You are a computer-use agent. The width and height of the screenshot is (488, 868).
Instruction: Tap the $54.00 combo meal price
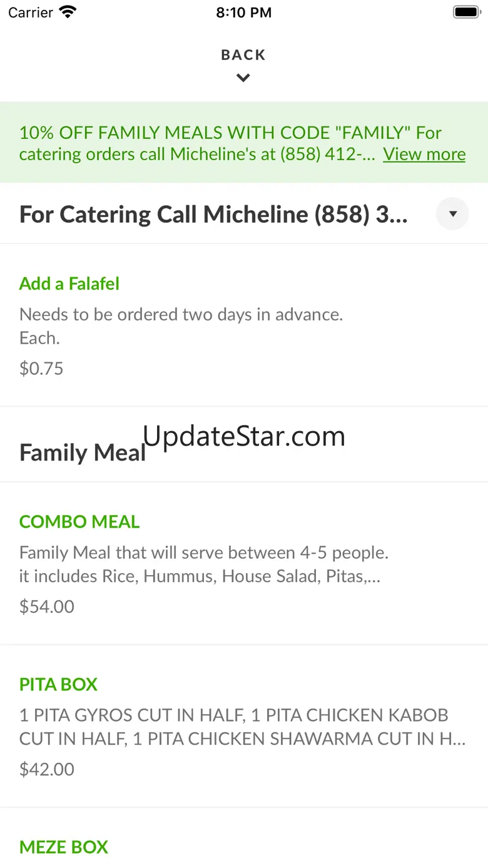click(x=47, y=606)
